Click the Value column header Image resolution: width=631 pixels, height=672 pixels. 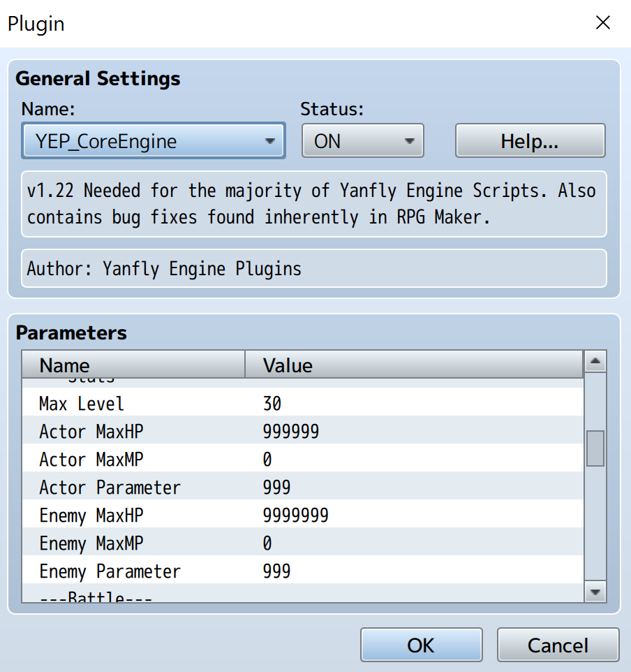[x=413, y=365]
